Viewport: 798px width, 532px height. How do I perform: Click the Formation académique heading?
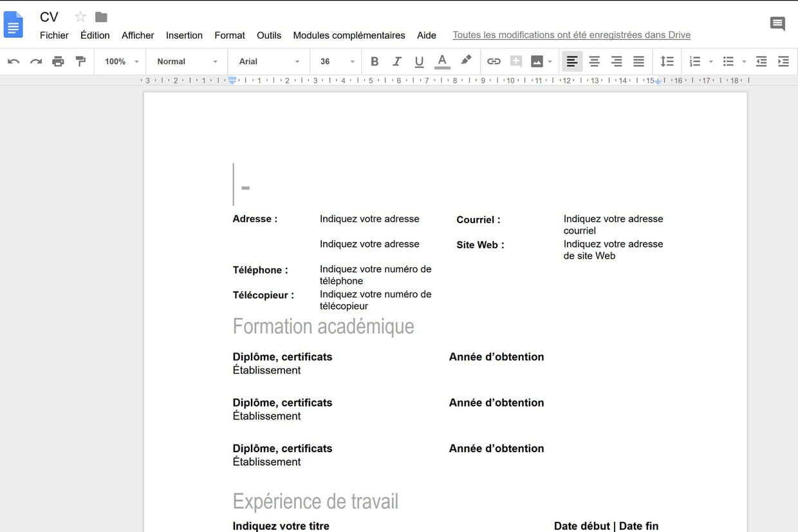323,326
